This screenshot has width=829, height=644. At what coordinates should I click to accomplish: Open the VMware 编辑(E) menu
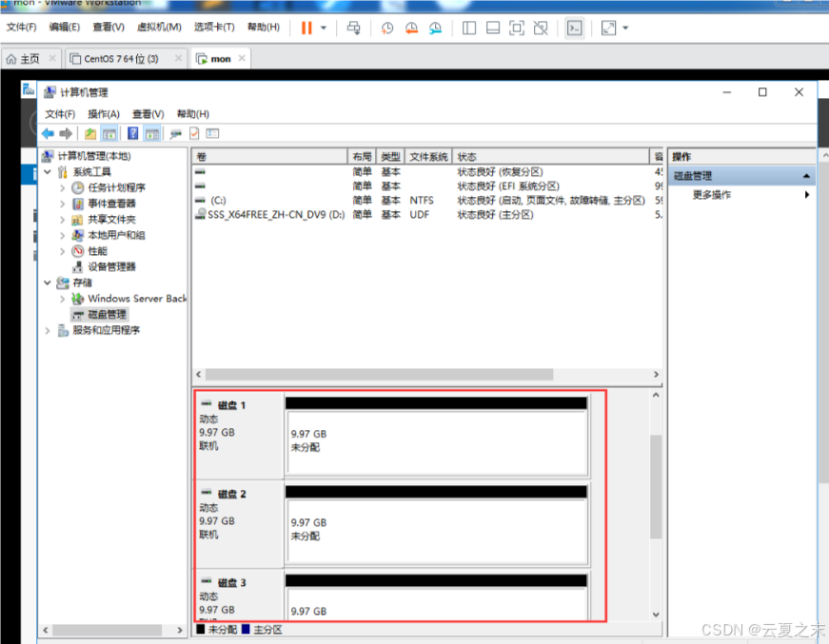click(x=65, y=27)
